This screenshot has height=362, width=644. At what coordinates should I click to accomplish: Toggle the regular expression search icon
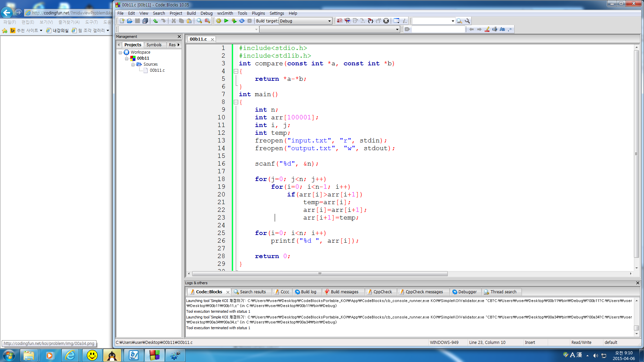coord(510,29)
